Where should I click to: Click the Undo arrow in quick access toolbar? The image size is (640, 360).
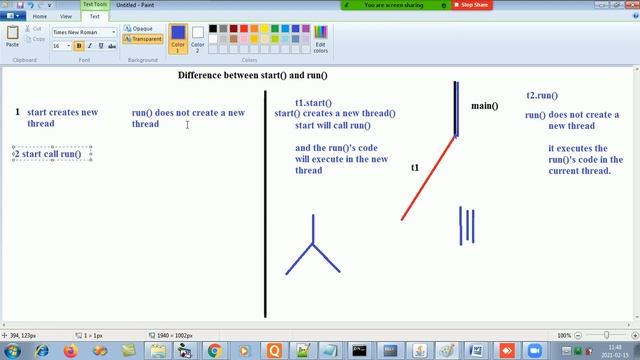[30, 5]
